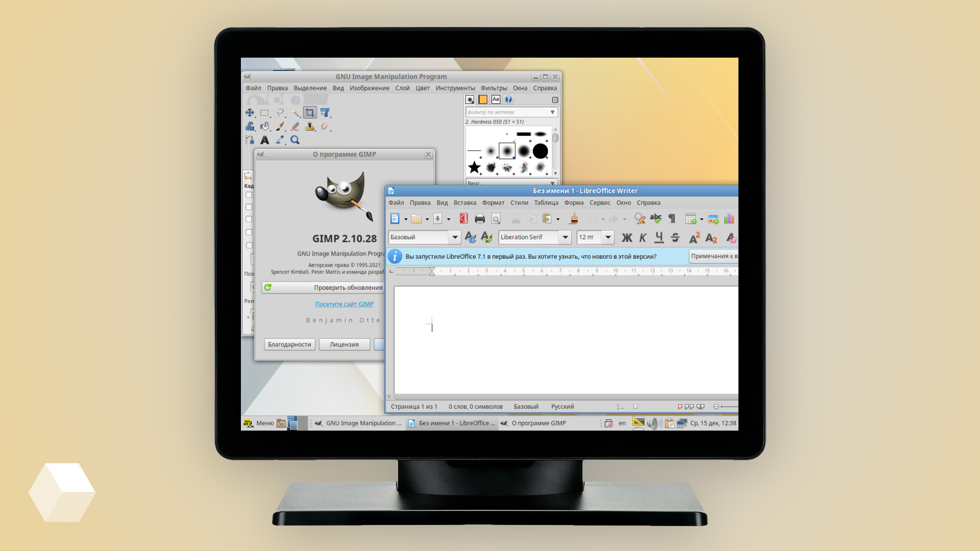Open Find and Replace in Writer toolbar

[x=640, y=219]
